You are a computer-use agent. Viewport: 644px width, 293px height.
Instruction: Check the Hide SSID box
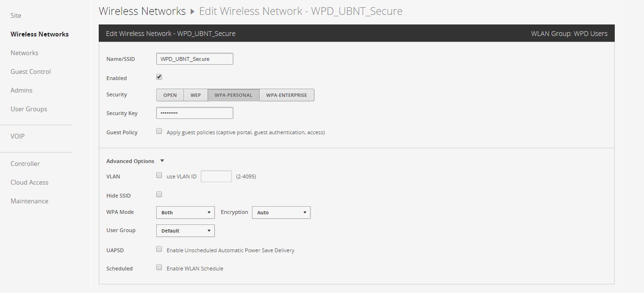tap(159, 195)
